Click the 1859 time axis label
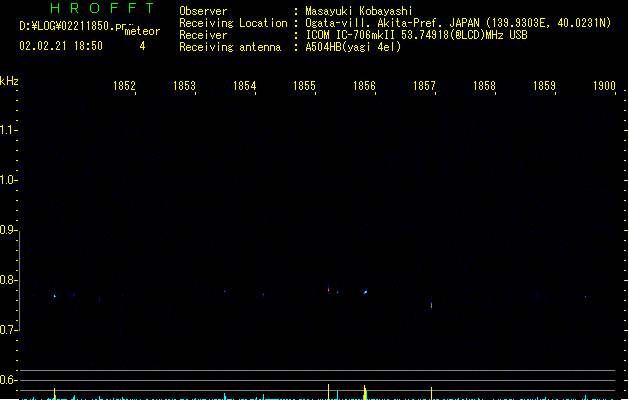The width and height of the screenshot is (629, 400). point(544,86)
